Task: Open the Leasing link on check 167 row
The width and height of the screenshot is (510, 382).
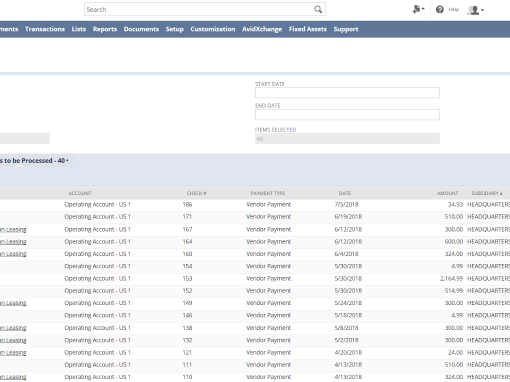Action: tap(13, 229)
